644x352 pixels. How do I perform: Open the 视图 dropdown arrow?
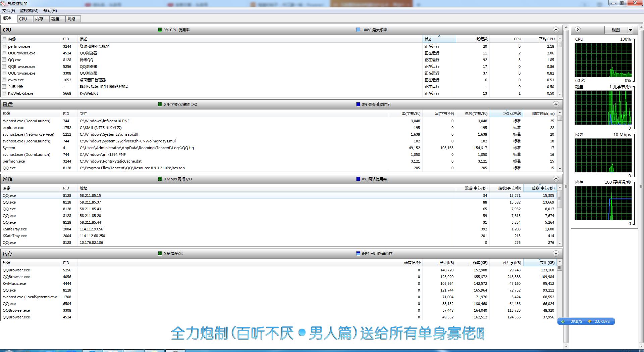(630, 30)
